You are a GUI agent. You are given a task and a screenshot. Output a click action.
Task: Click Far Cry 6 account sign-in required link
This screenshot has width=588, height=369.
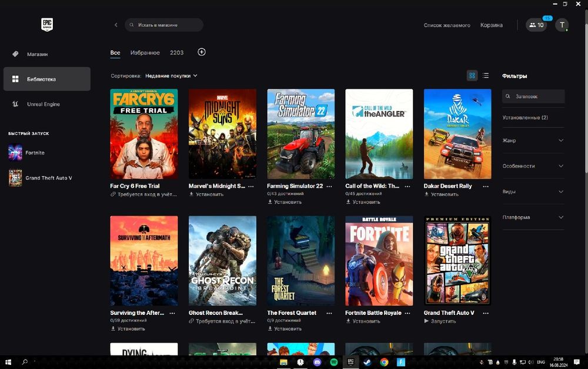(x=143, y=194)
